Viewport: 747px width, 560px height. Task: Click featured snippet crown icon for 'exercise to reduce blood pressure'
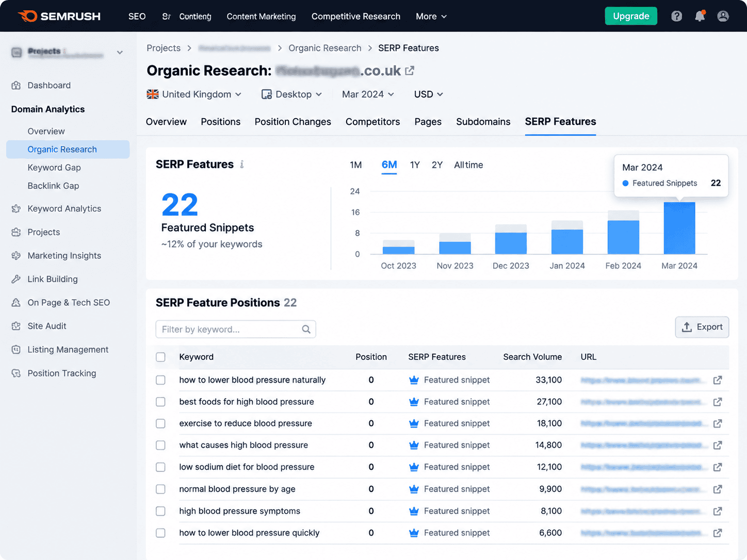click(x=414, y=423)
